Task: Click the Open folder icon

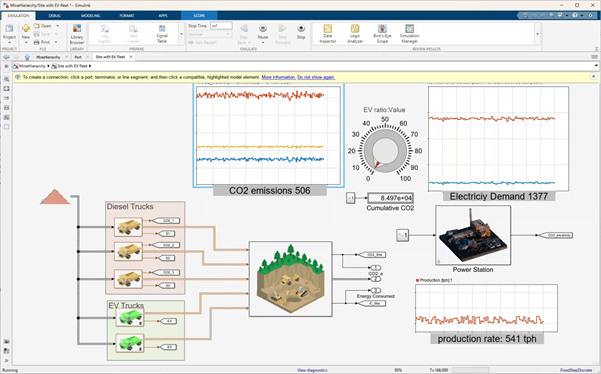Action: [x=37, y=26]
